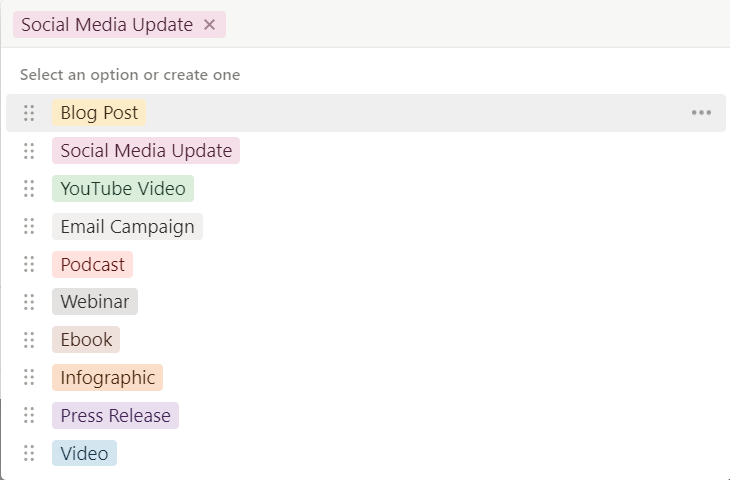Click the drag handle beside Social Media Update option
The width and height of the screenshot is (730, 480).
tap(29, 151)
